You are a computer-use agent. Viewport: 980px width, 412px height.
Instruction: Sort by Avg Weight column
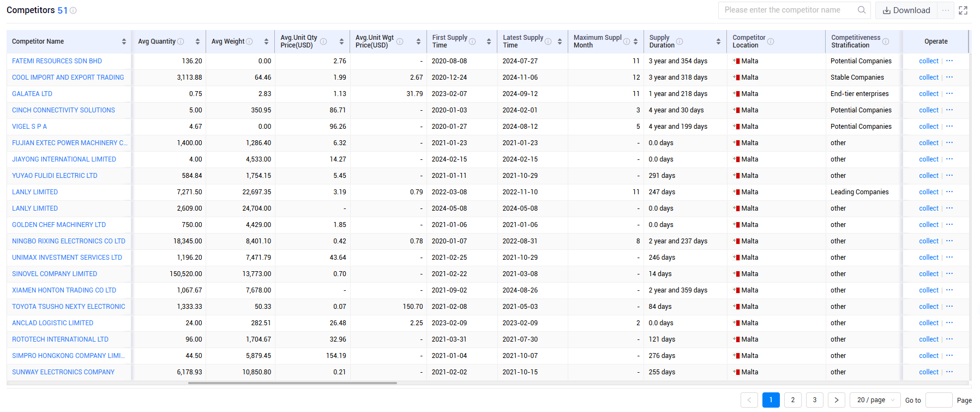click(x=266, y=41)
